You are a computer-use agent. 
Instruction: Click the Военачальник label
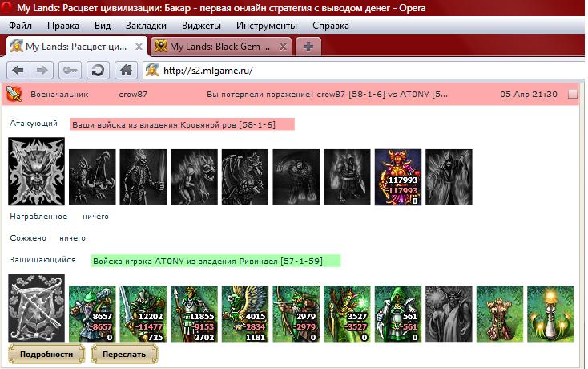pyautogui.click(x=59, y=95)
